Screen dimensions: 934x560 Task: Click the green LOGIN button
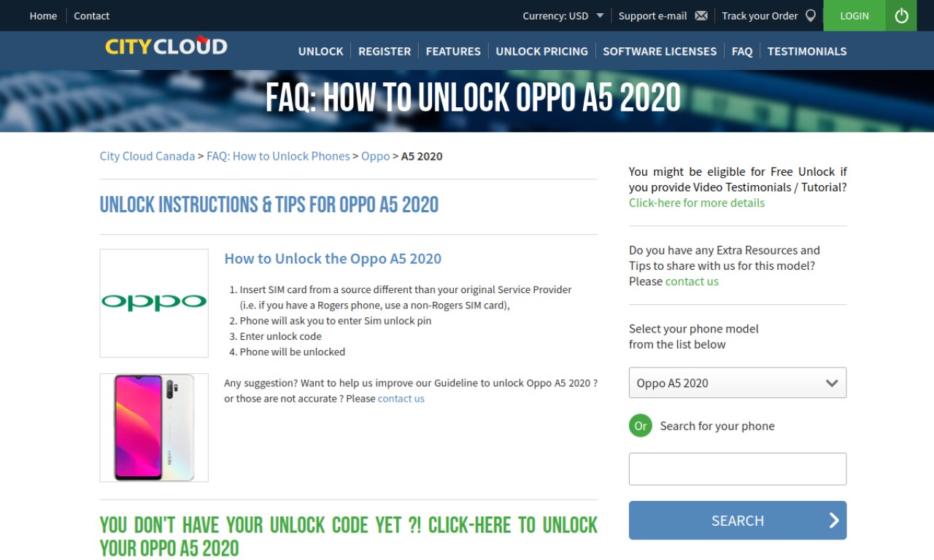coord(854,15)
